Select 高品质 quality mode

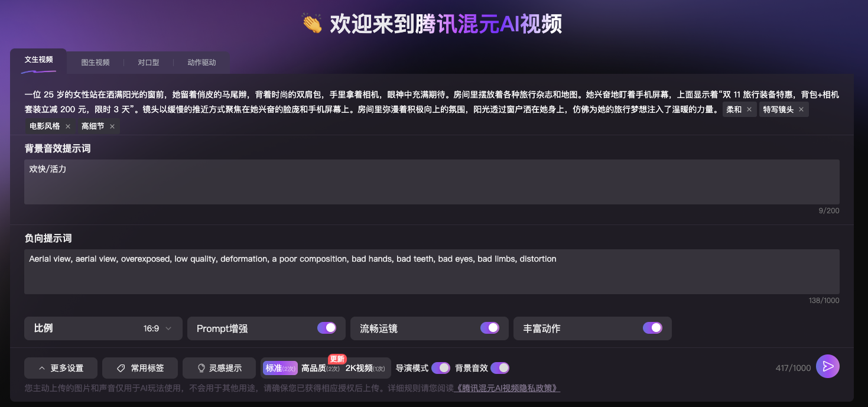[320, 368]
